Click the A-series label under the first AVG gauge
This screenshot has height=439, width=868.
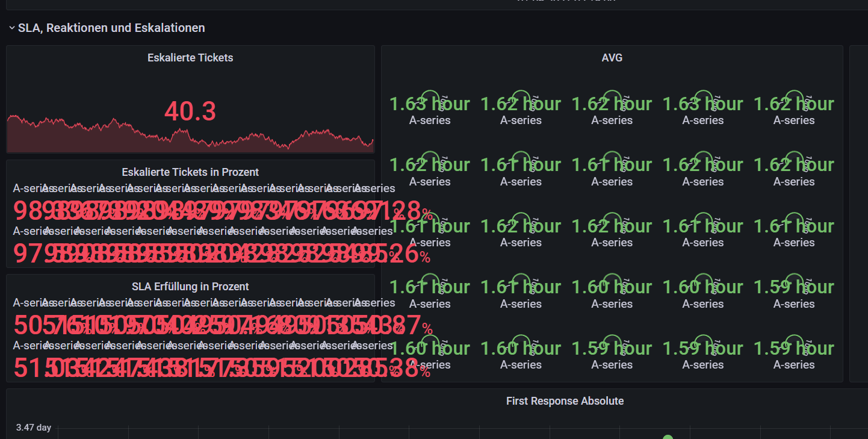click(x=429, y=120)
